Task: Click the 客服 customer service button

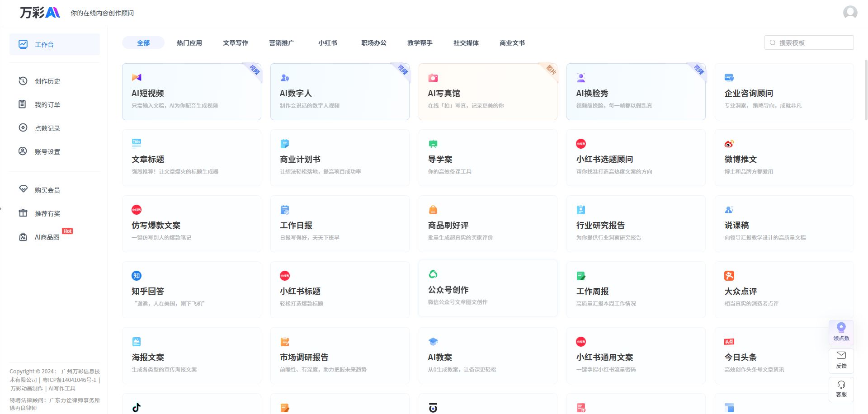Action: point(841,389)
